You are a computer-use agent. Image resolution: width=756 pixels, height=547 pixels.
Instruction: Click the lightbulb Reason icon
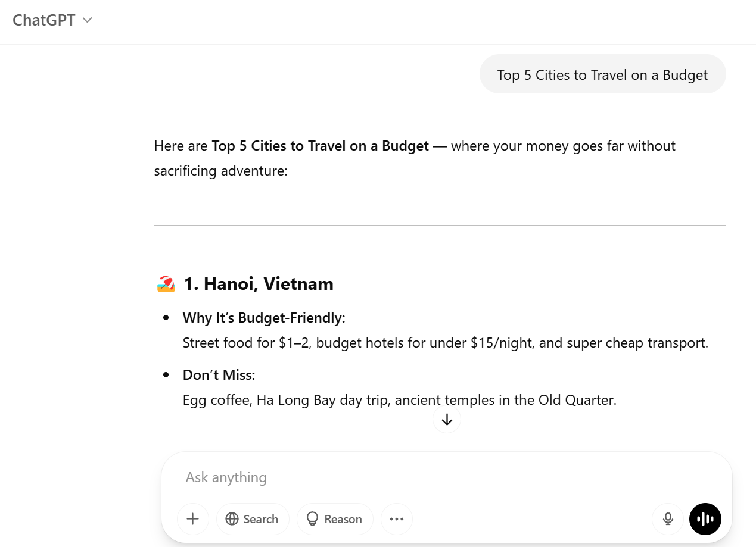point(312,519)
